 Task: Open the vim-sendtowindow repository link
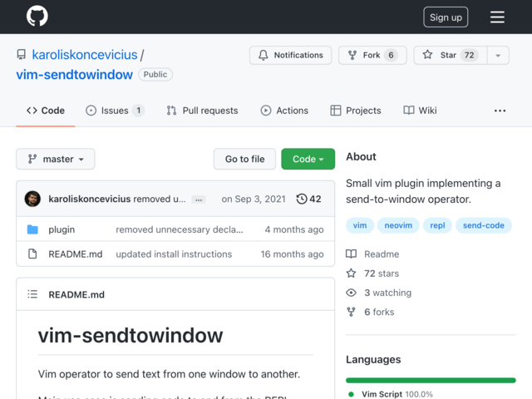74,74
